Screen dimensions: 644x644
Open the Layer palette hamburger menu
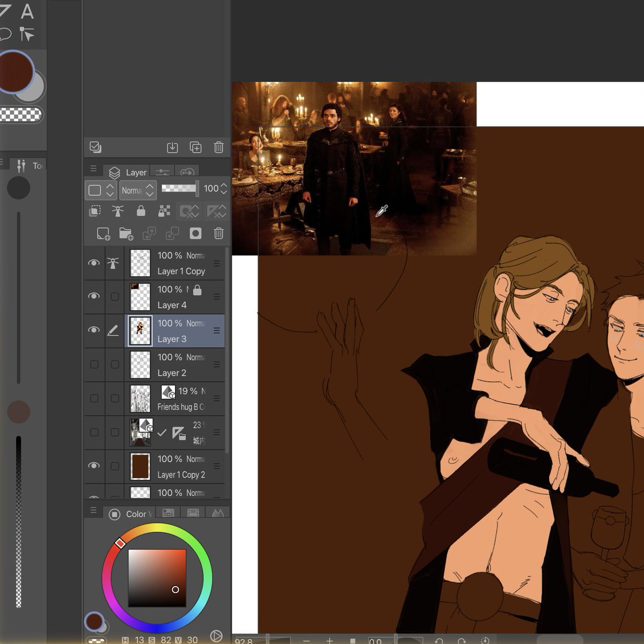click(93, 169)
